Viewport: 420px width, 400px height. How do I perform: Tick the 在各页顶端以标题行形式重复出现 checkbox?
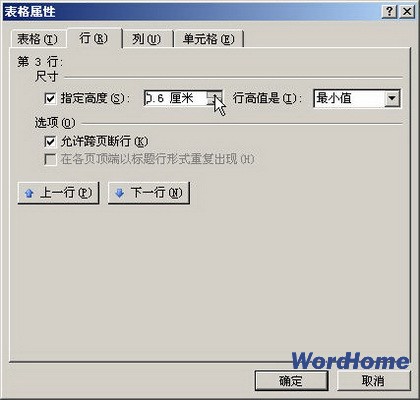[x=50, y=159]
